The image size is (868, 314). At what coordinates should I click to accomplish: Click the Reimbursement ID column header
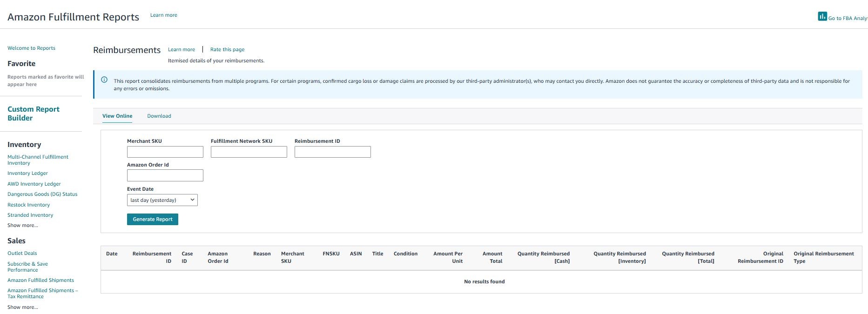pyautogui.click(x=152, y=257)
